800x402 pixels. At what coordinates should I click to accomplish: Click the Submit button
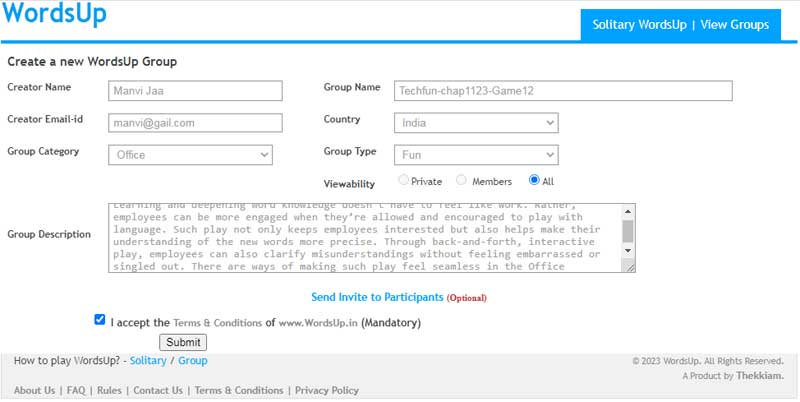[x=183, y=342]
